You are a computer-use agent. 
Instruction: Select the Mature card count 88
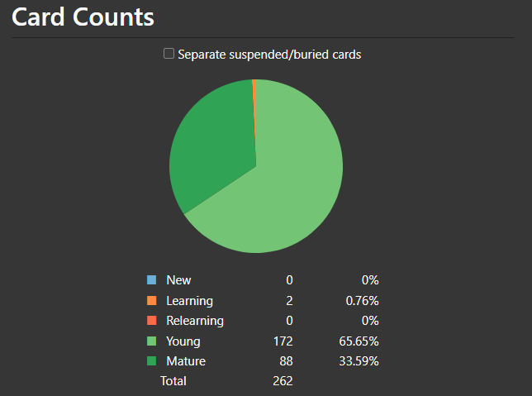tap(286, 361)
